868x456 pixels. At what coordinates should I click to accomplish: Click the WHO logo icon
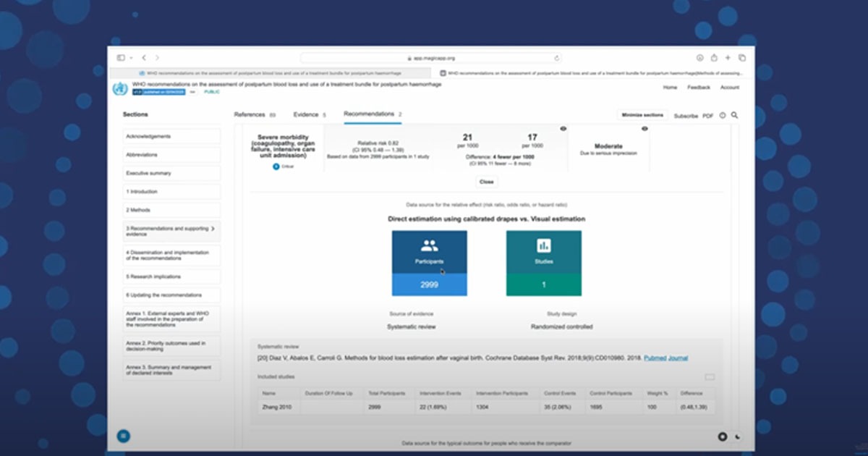119,88
